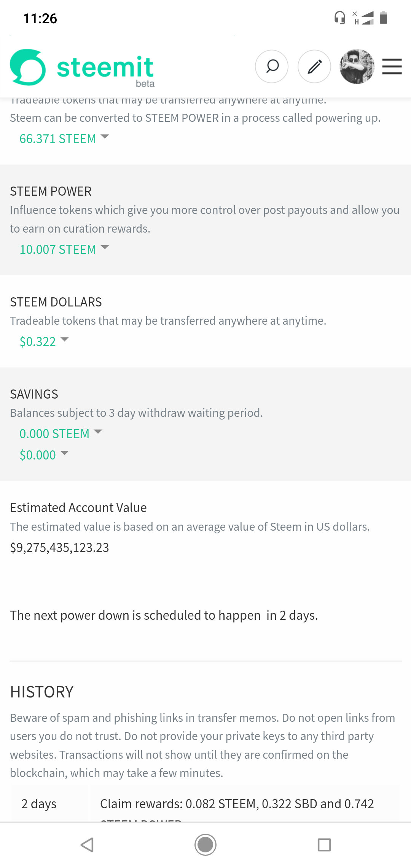Tap the headphones status icon

click(339, 18)
